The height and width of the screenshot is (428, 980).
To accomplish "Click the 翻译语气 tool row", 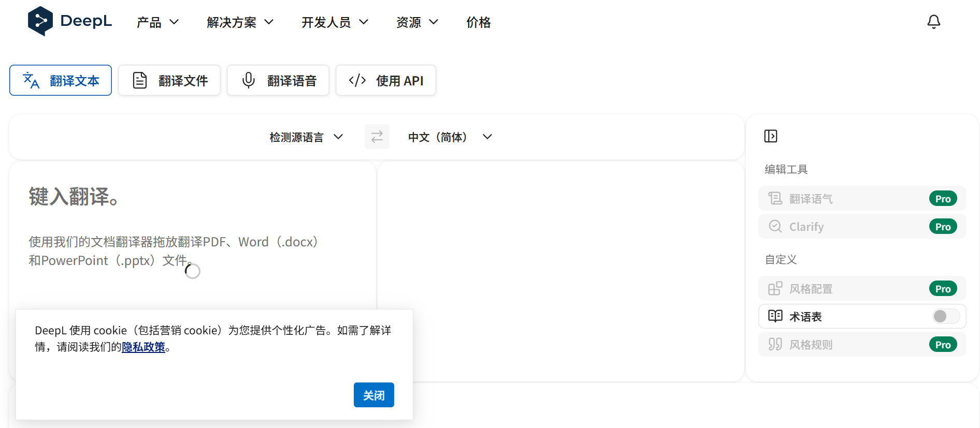I will click(862, 198).
